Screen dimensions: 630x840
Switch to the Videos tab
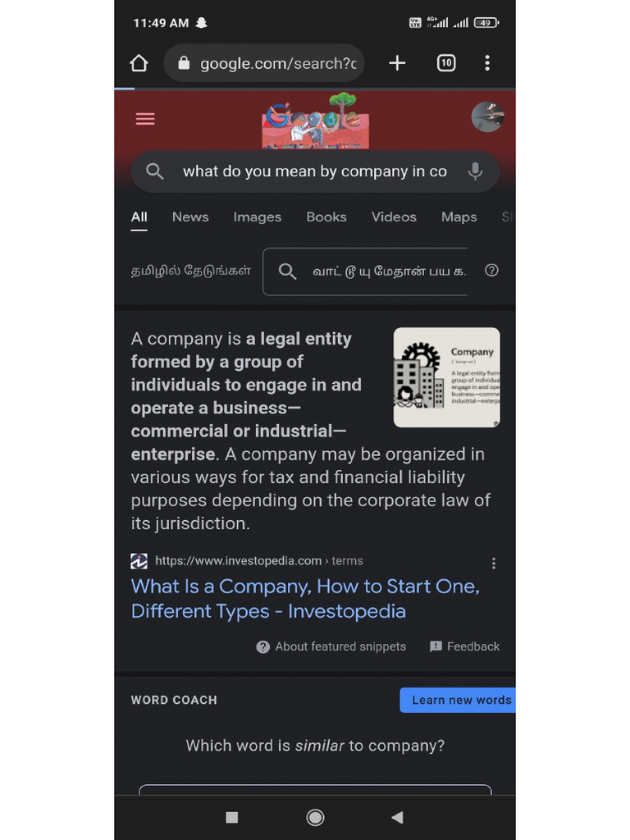(394, 217)
